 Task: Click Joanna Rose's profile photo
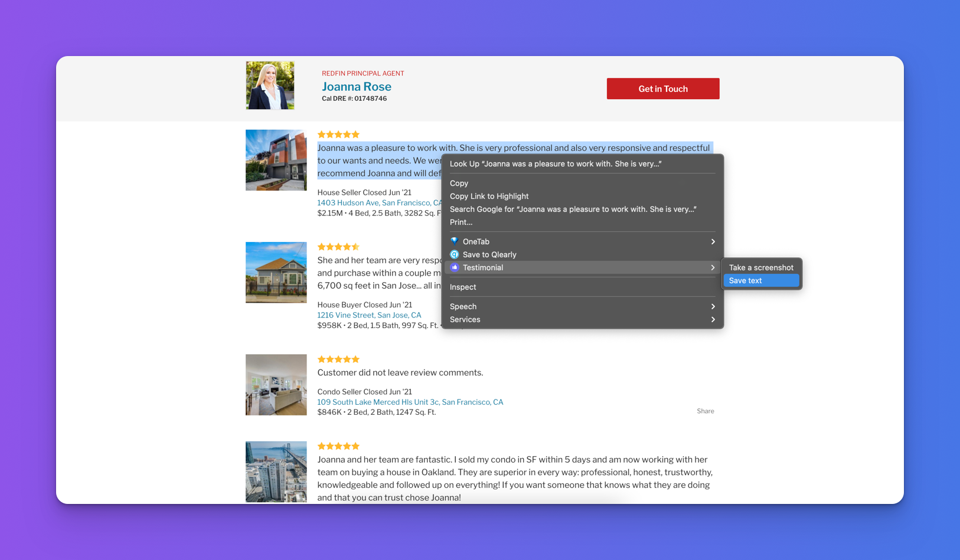pyautogui.click(x=270, y=86)
